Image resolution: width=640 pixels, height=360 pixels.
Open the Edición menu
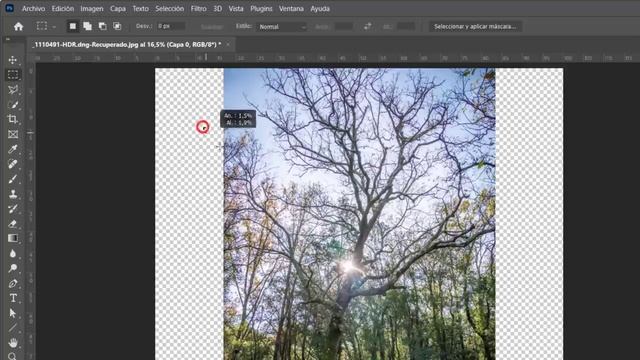(x=62, y=9)
